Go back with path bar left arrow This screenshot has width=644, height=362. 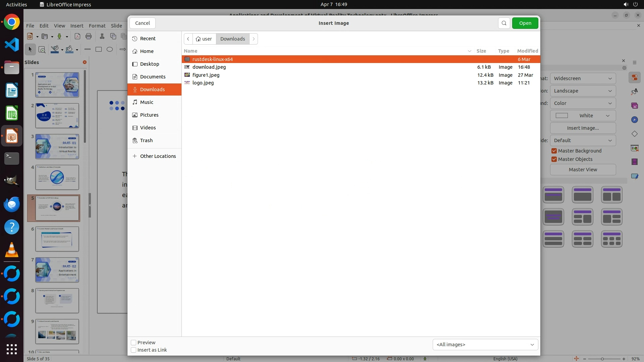[188, 39]
